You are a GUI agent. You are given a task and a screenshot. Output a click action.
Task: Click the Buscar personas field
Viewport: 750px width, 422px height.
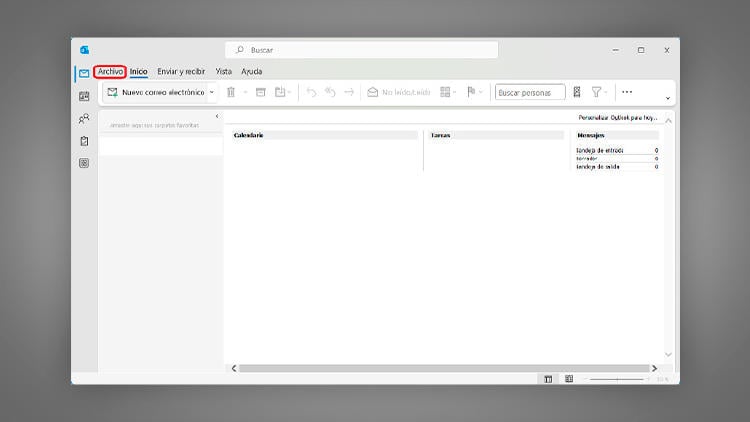[x=530, y=92]
